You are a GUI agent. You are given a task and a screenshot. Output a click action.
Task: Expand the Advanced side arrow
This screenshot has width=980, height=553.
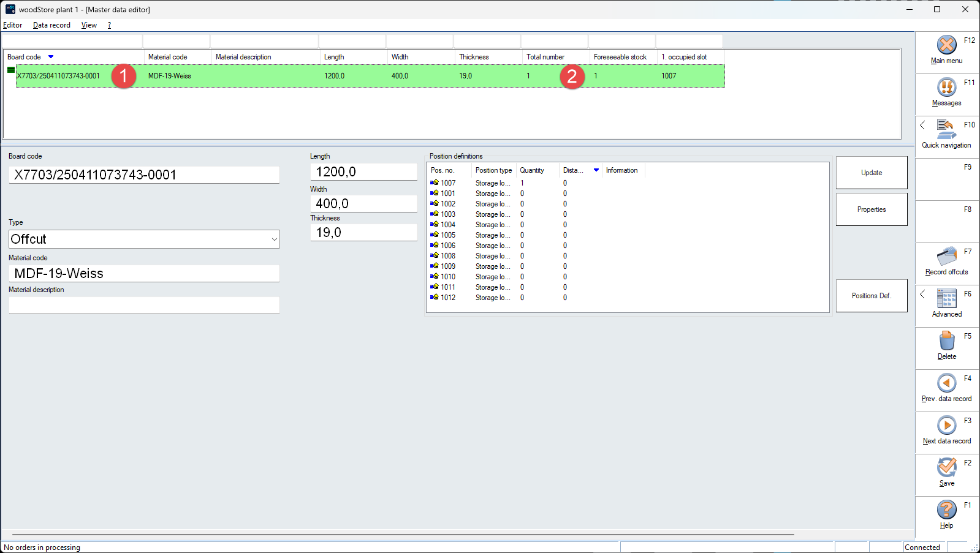coord(922,294)
